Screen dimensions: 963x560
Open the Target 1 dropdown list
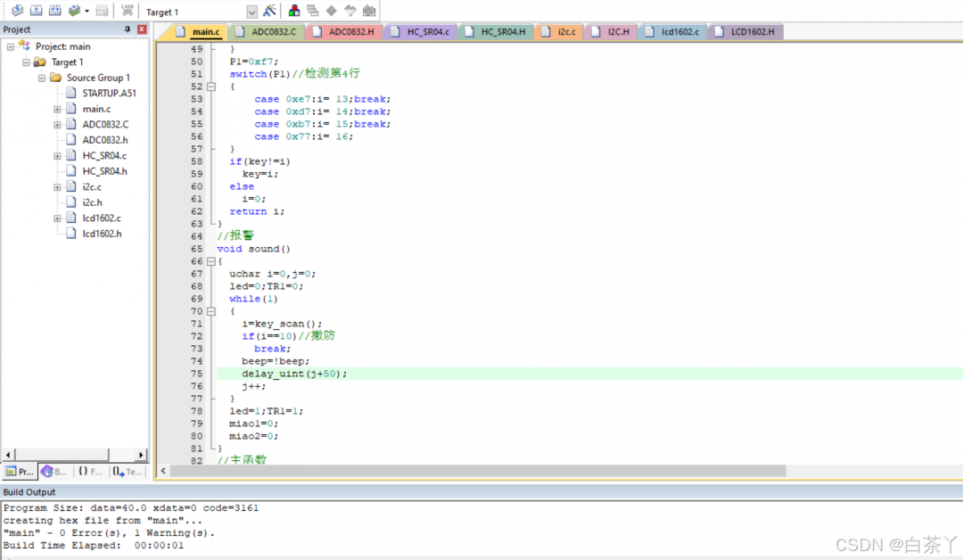(x=251, y=12)
